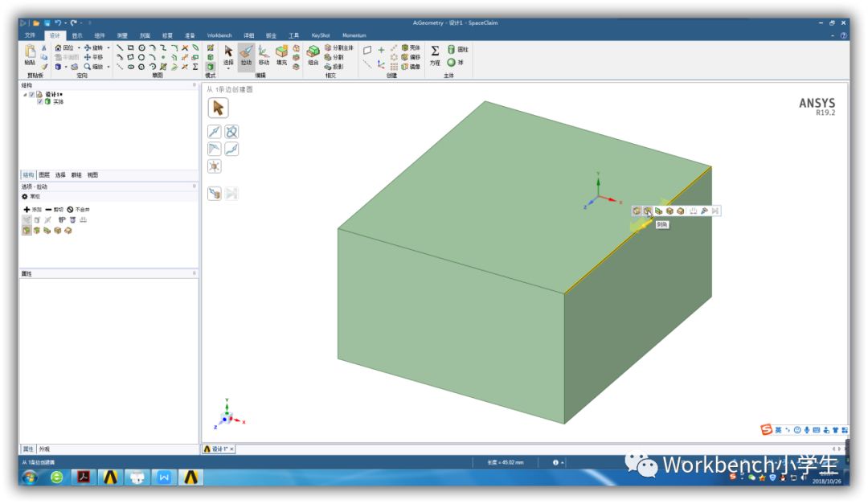868x504 pixels.
Task: Select the 剪切 (Cut) pull option
Action: pos(55,209)
